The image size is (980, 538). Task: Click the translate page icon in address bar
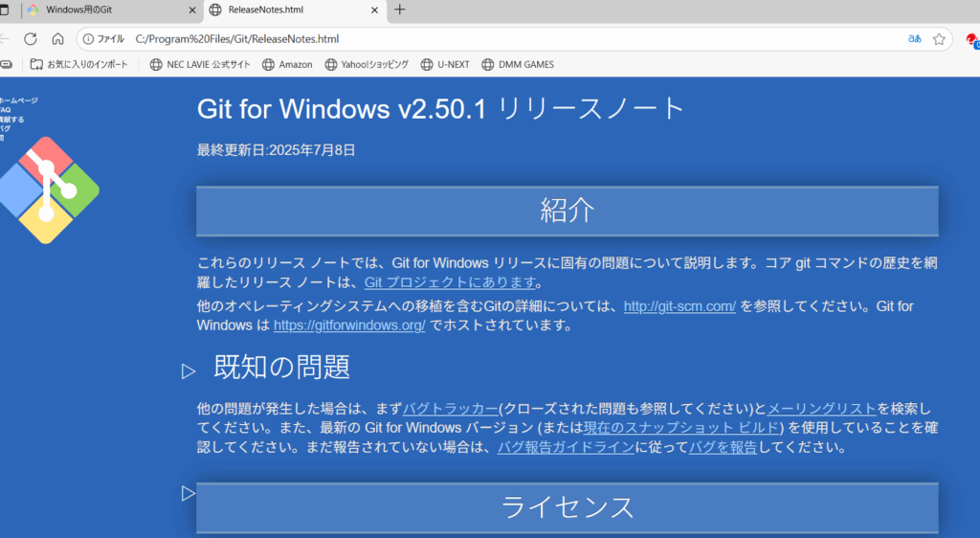pyautogui.click(x=914, y=39)
